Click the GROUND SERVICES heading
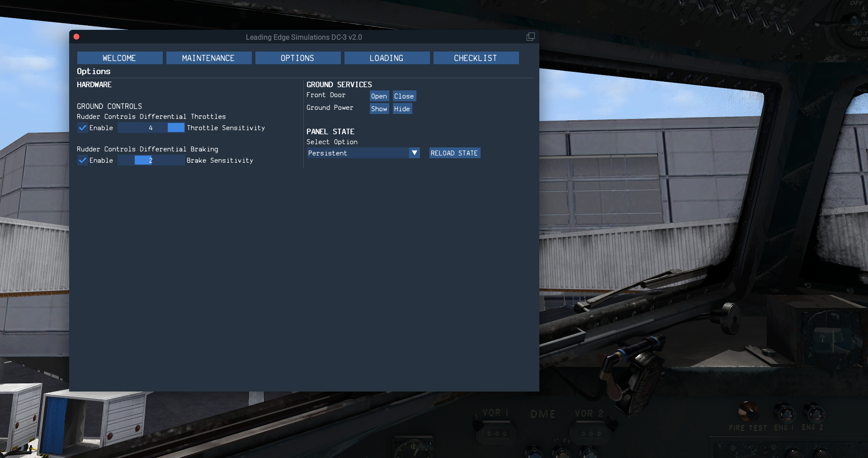868x458 pixels. [x=339, y=85]
